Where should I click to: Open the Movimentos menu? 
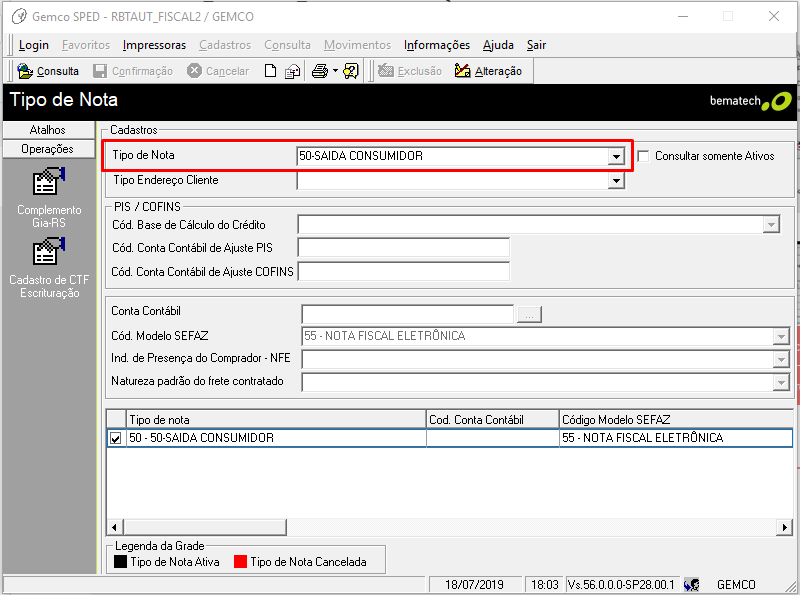point(357,45)
